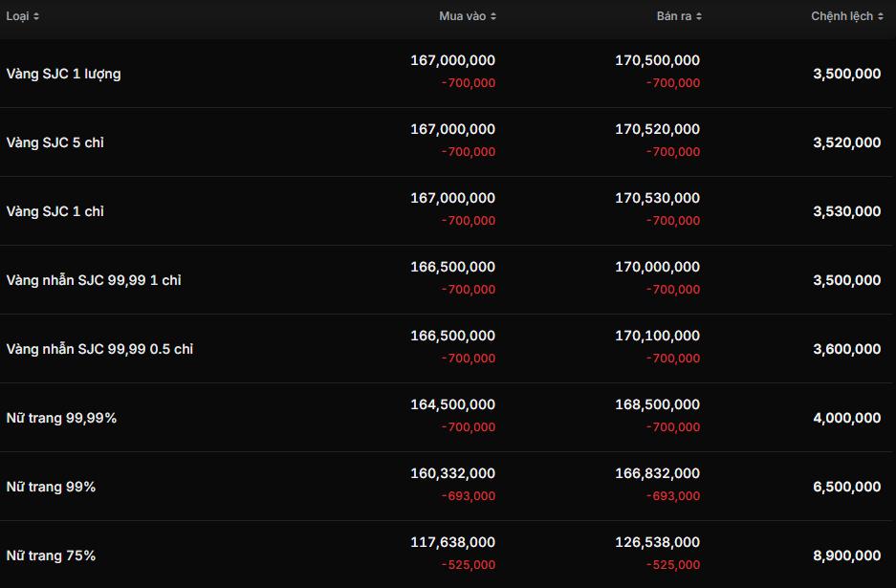Viewport: 896px width, 588px height.
Task: Sort table by Bán ra header text
Action: tap(673, 16)
